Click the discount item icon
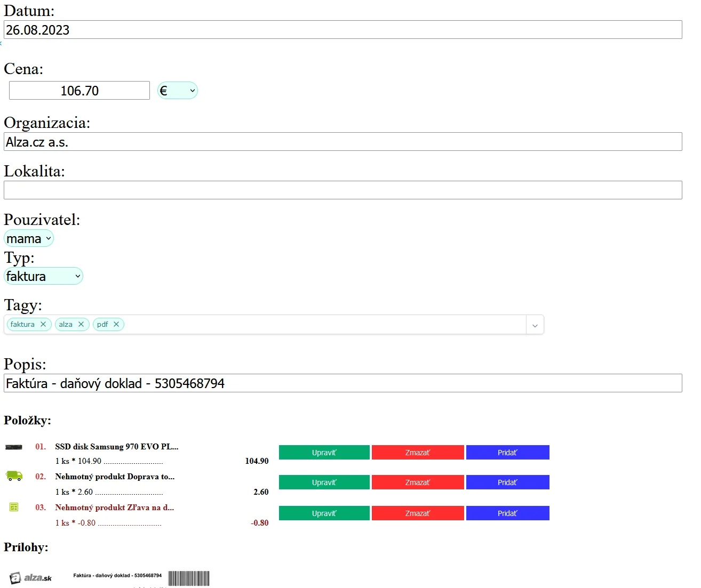This screenshot has width=701, height=588. tap(14, 507)
